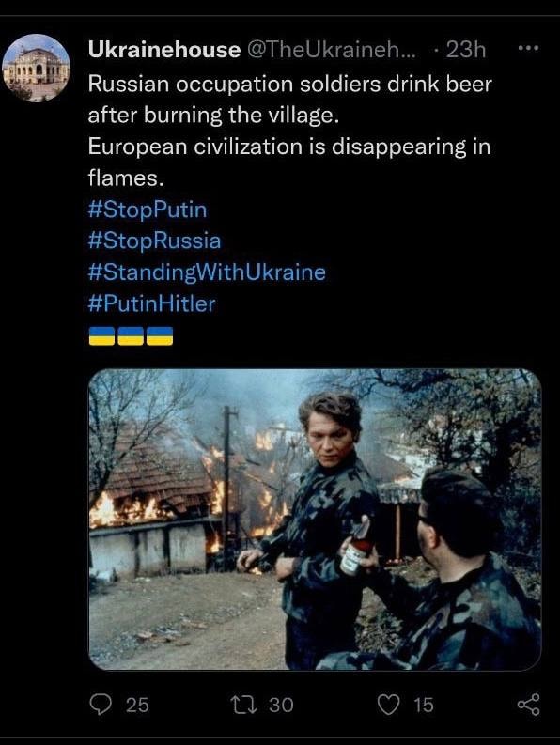Viewport: 560px width, 745px height.
Task: Open the #PutinHitler hashtag
Action: tap(151, 303)
